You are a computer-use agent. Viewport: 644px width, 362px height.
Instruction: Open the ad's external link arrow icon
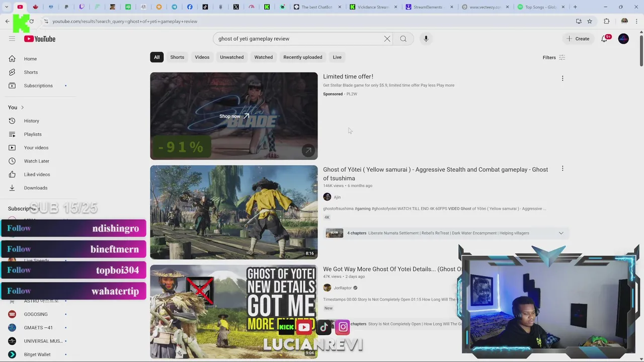pyautogui.click(x=308, y=150)
